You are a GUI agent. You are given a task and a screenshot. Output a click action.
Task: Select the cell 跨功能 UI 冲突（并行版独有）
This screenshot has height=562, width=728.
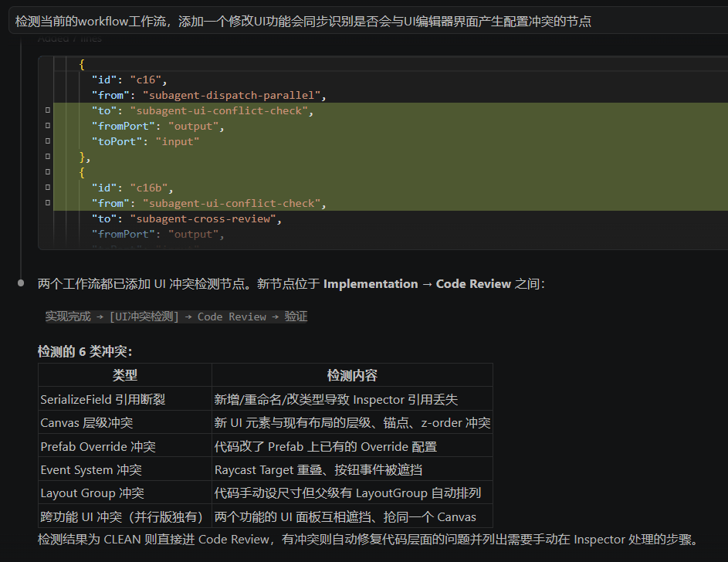pyautogui.click(x=125, y=516)
